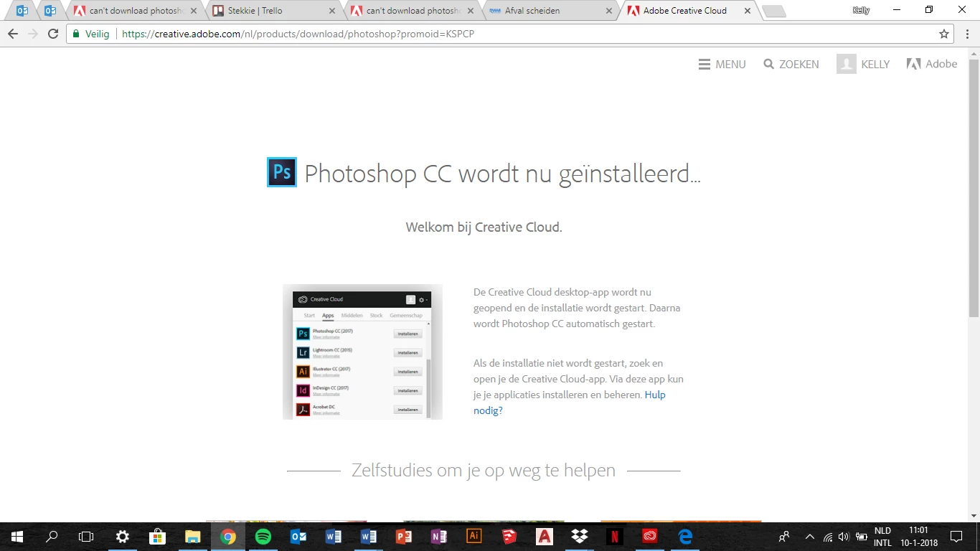
Task: Open the volume speaker tray icon
Action: 844,537
